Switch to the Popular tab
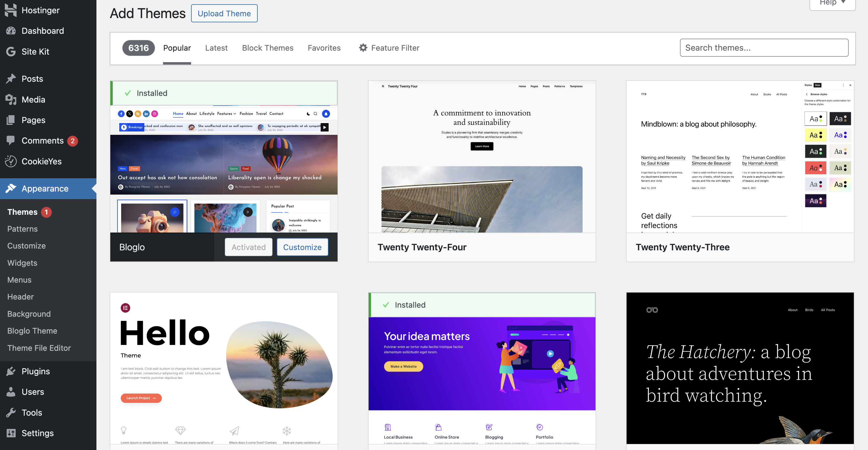This screenshot has height=450, width=868. pyautogui.click(x=177, y=48)
